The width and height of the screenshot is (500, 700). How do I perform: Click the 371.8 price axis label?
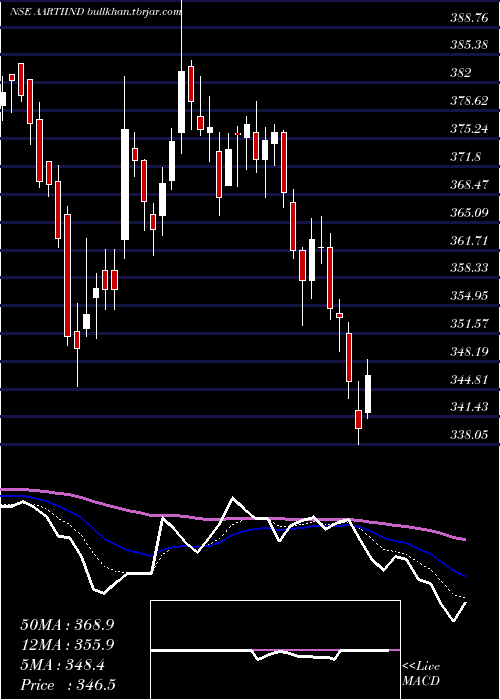tap(466, 157)
